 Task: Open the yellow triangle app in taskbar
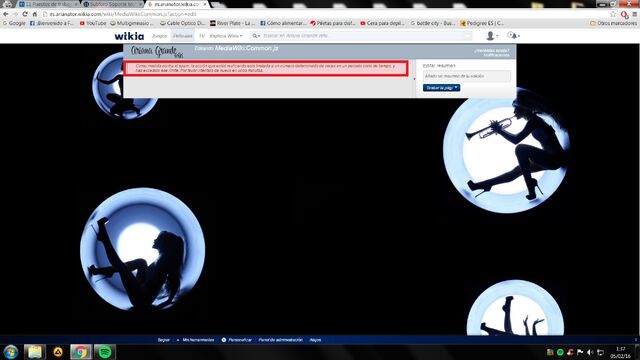pos(58,352)
